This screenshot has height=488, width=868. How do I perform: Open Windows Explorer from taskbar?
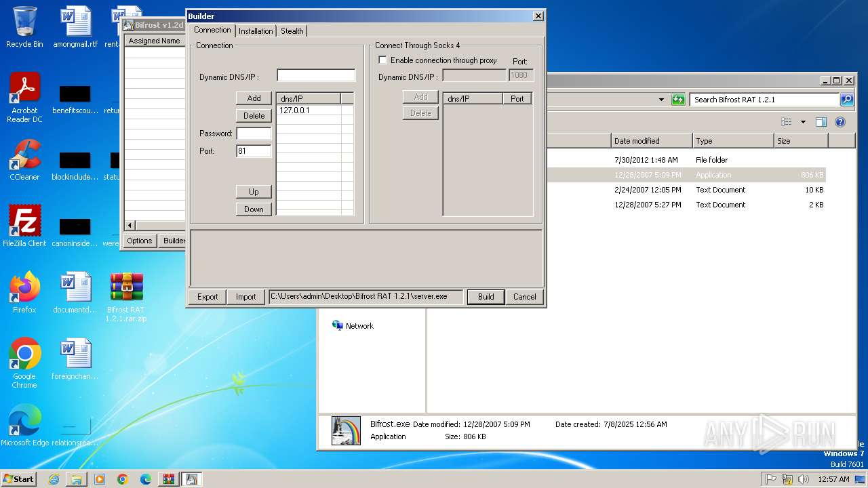pos(77,479)
